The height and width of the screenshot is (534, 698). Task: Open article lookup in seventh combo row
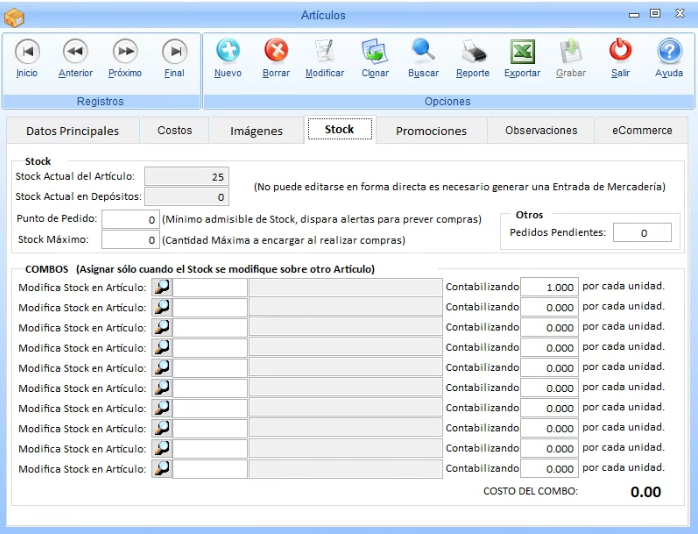click(162, 408)
